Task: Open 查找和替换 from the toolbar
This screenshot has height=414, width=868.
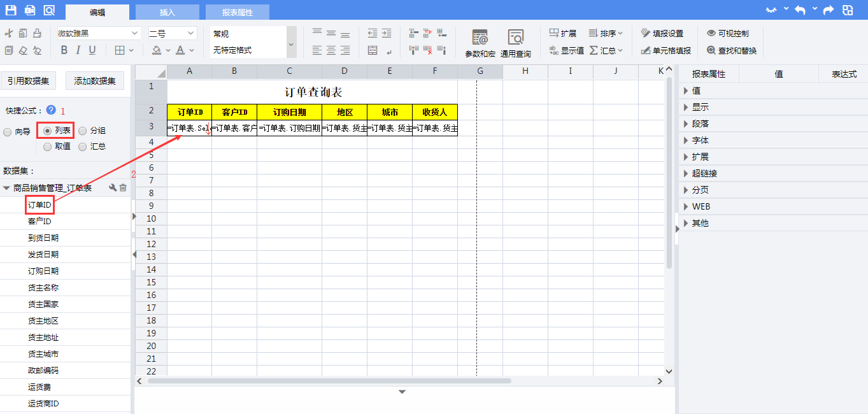Action: pyautogui.click(x=732, y=50)
